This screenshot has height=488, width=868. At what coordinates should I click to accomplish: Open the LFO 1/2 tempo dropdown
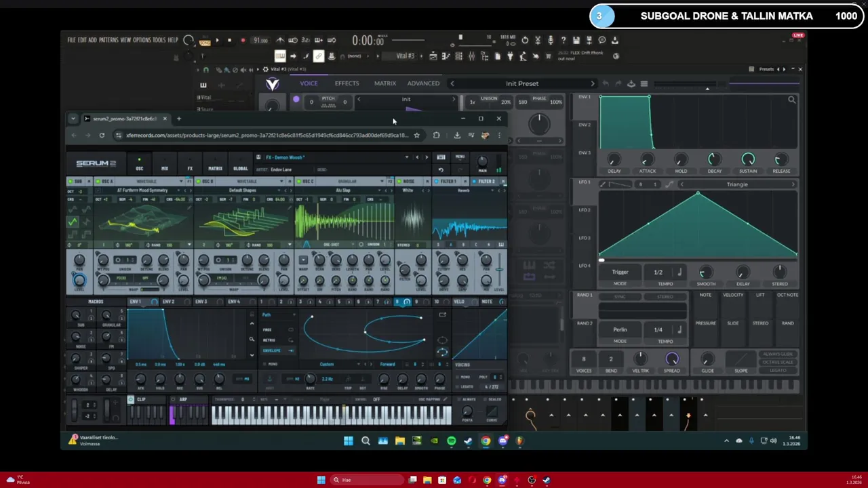[658, 272]
